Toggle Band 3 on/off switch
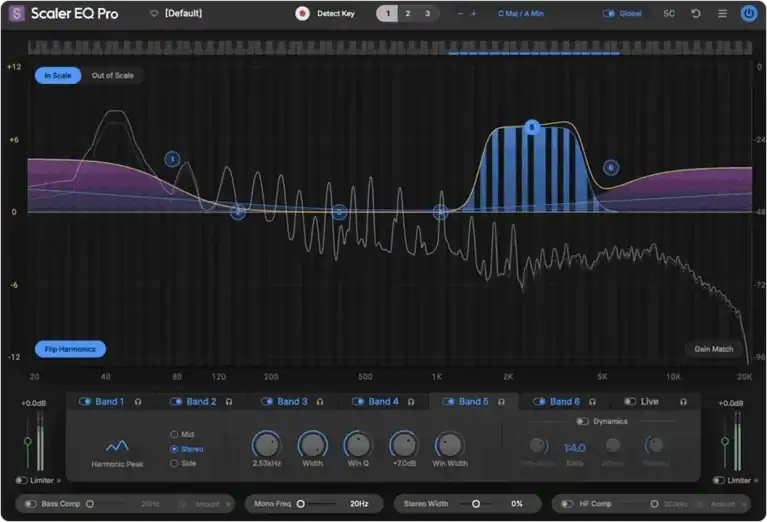 click(267, 402)
